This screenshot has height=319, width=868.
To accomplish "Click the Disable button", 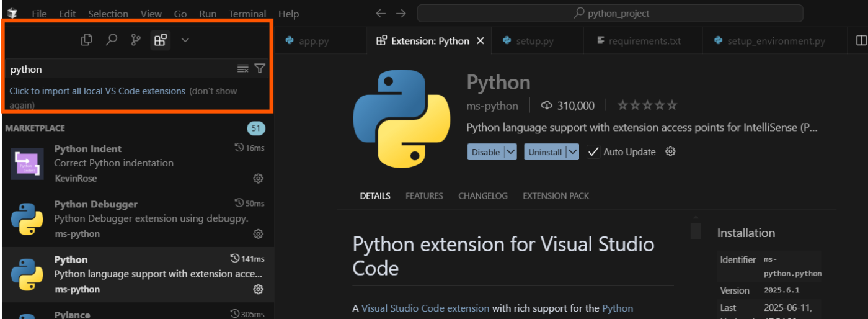I will [485, 152].
